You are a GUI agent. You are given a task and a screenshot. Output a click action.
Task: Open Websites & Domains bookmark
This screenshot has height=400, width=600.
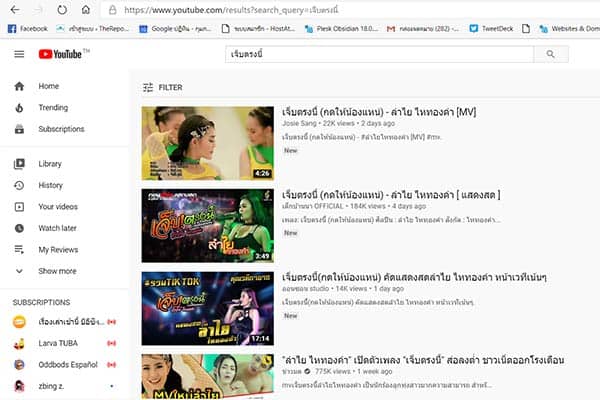(569, 29)
